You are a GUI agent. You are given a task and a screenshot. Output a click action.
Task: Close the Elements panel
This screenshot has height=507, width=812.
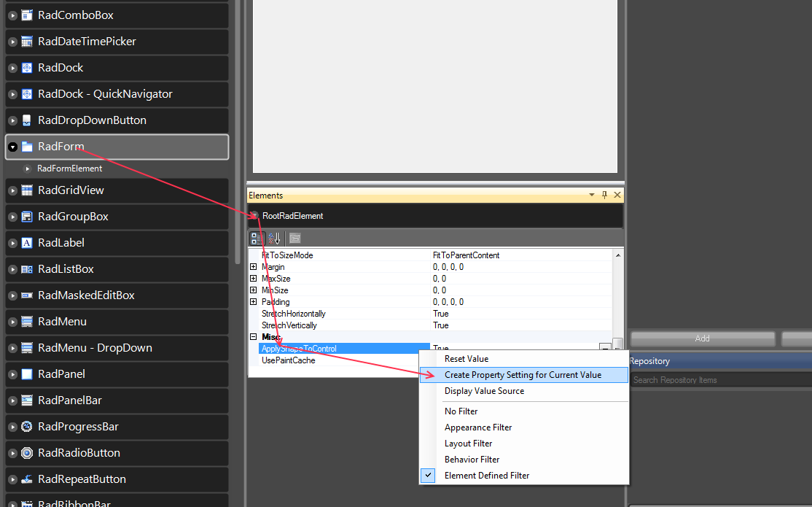(617, 195)
